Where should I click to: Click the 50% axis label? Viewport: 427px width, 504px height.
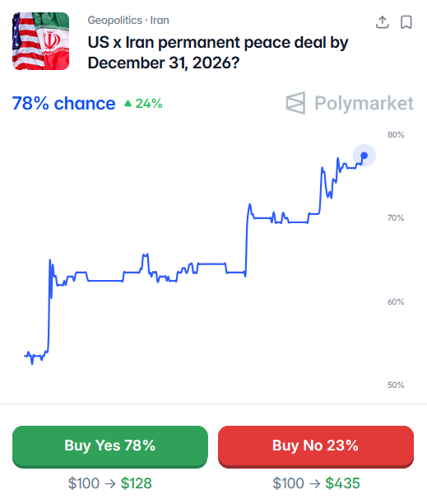396,385
